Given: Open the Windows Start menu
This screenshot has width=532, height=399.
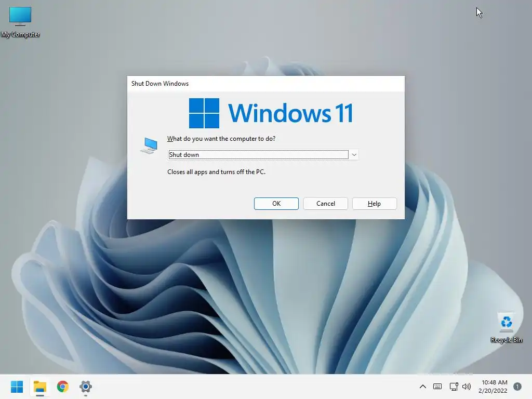Looking at the screenshot, I should 17,387.
